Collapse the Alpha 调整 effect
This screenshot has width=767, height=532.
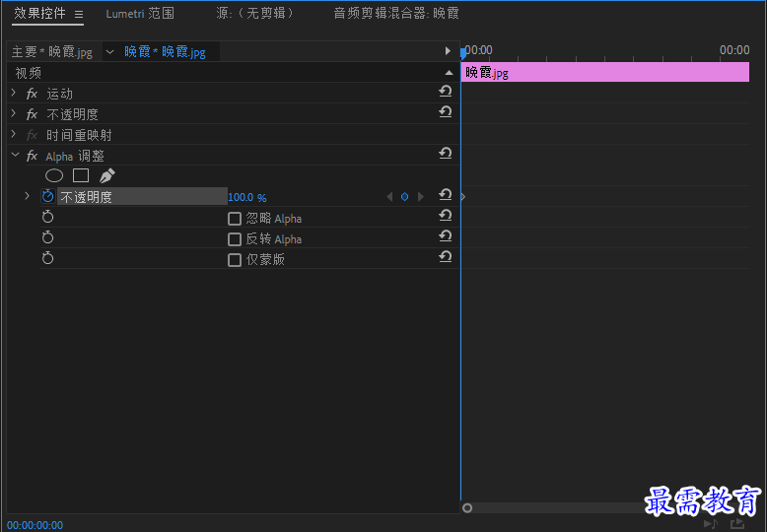point(15,155)
